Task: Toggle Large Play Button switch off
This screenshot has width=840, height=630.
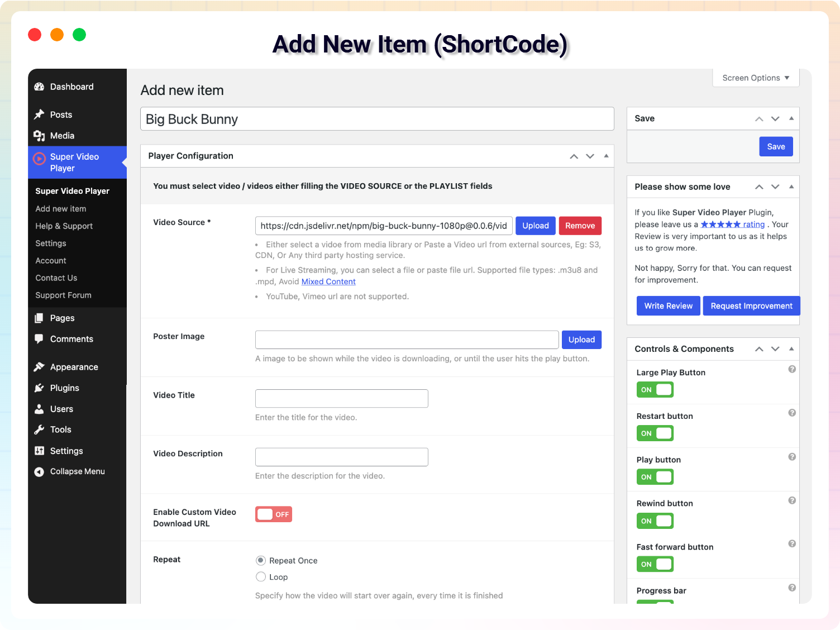Action: 655,390
